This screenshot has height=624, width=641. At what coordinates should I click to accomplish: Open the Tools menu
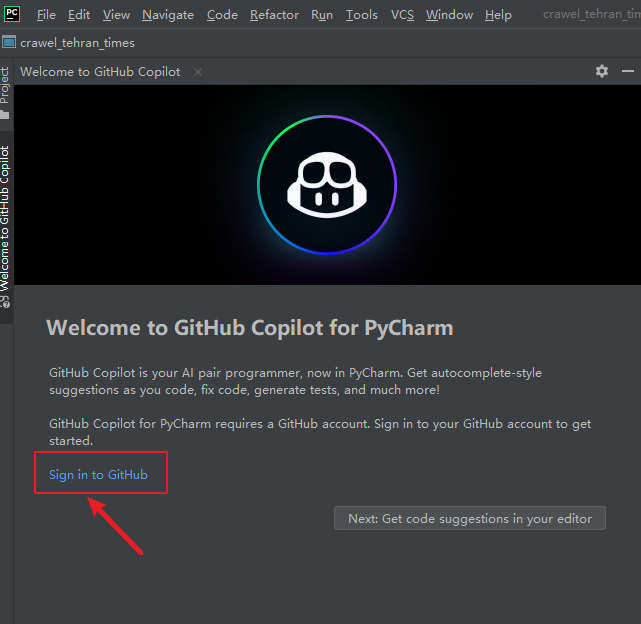(x=362, y=15)
